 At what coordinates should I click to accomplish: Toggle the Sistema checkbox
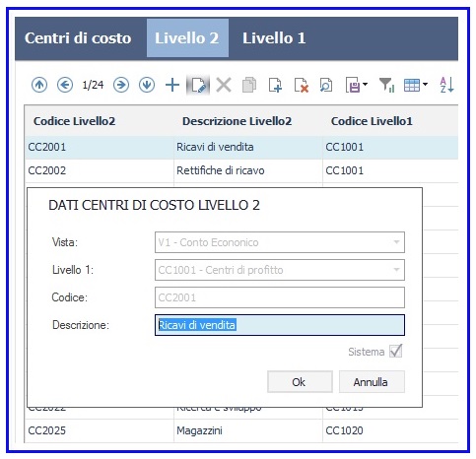click(396, 352)
